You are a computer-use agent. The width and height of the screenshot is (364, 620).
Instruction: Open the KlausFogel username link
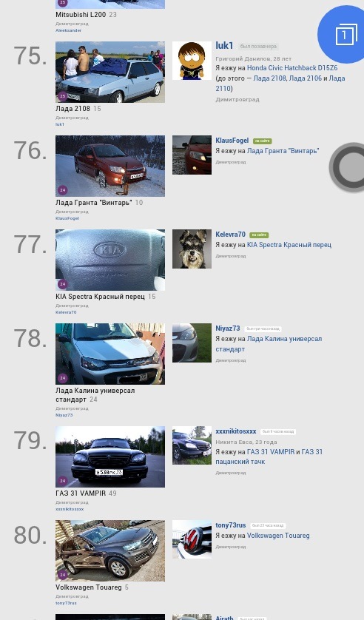click(232, 141)
